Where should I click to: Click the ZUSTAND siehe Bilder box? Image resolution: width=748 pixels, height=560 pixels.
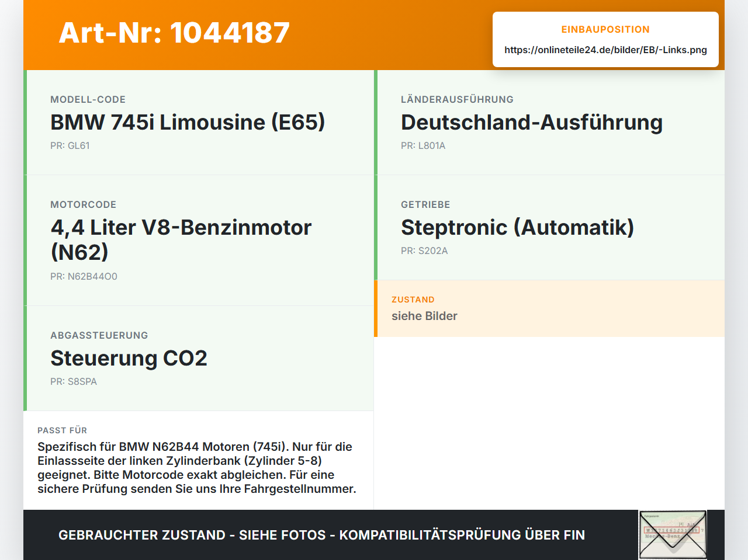pyautogui.click(x=549, y=308)
